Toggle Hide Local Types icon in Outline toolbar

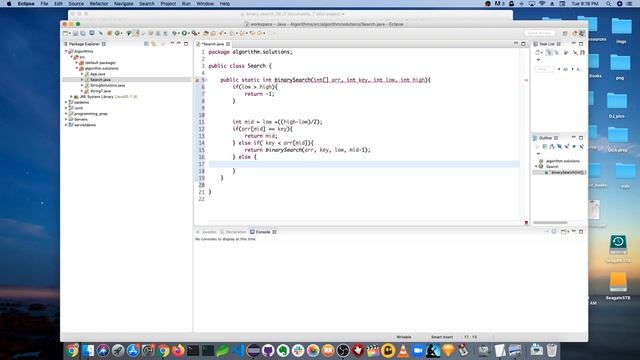581,146
